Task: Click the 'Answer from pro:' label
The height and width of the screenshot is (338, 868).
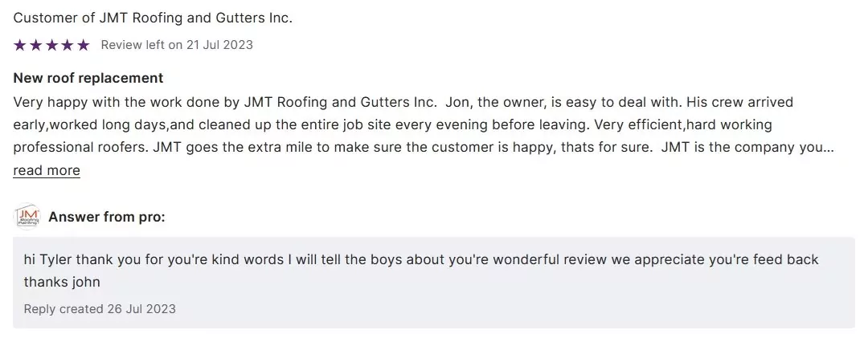Action: pyautogui.click(x=107, y=217)
